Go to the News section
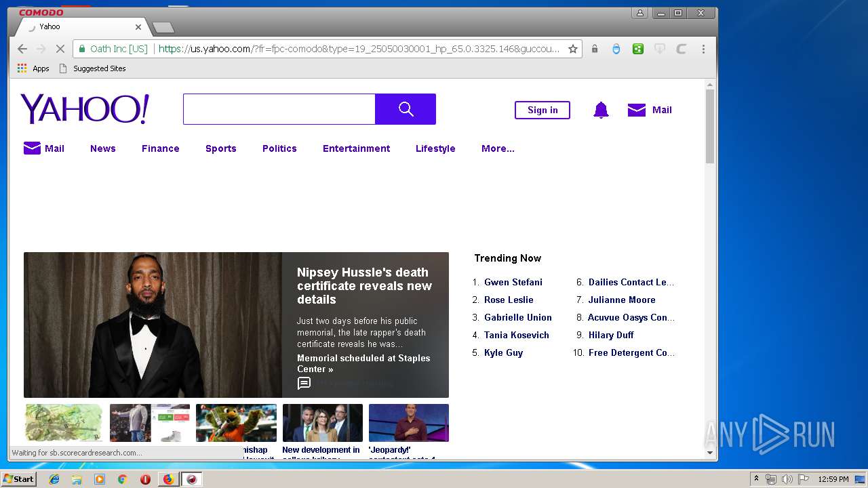The width and height of the screenshot is (868, 488). pos(103,148)
